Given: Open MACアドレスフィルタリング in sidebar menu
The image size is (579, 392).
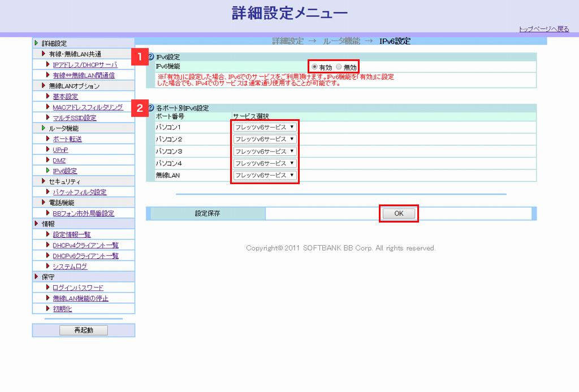Looking at the screenshot, I should pyautogui.click(x=88, y=107).
